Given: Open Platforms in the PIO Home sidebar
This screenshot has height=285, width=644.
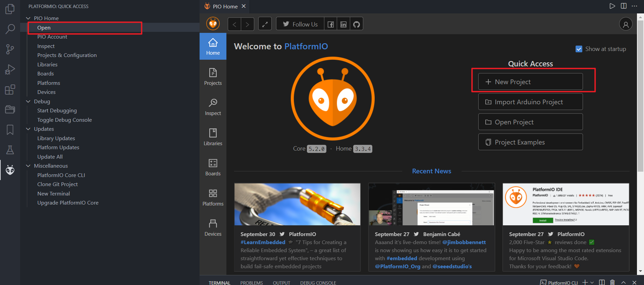Looking at the screenshot, I should click(x=213, y=197).
